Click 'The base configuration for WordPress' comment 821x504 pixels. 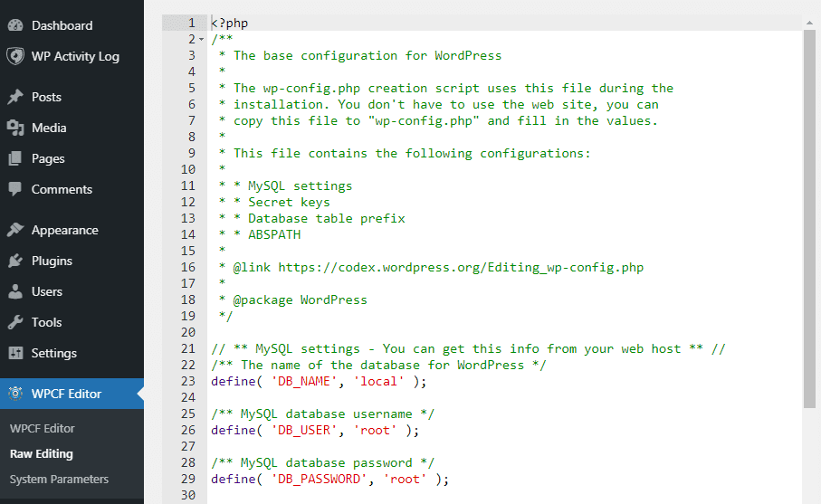click(368, 55)
